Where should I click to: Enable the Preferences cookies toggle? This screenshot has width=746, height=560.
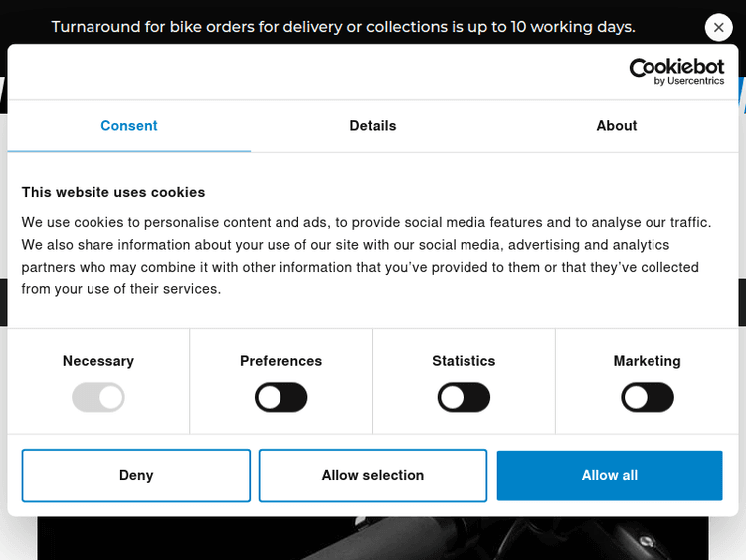point(281,398)
